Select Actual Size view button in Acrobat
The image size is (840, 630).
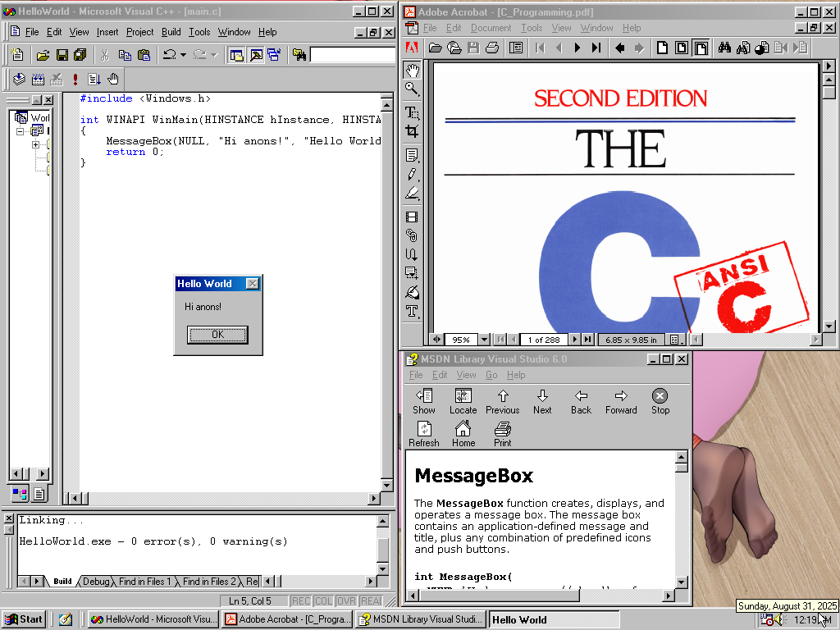(662, 48)
